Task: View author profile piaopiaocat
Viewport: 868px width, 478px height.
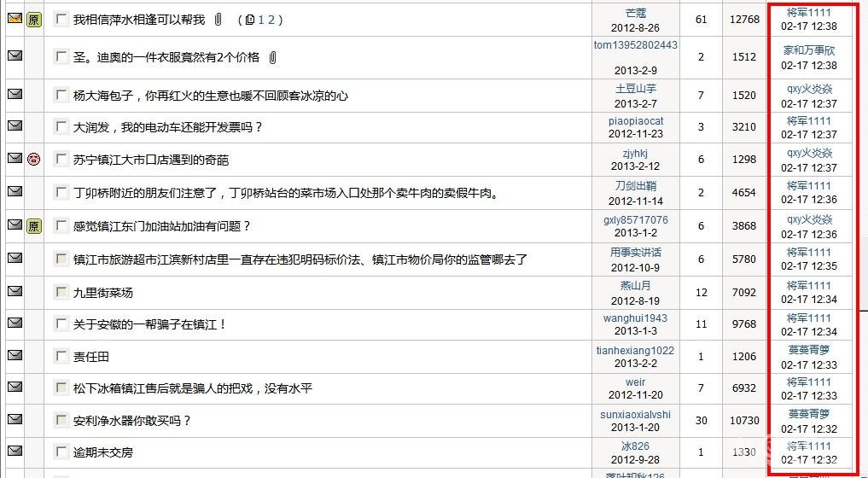Action: coord(636,120)
